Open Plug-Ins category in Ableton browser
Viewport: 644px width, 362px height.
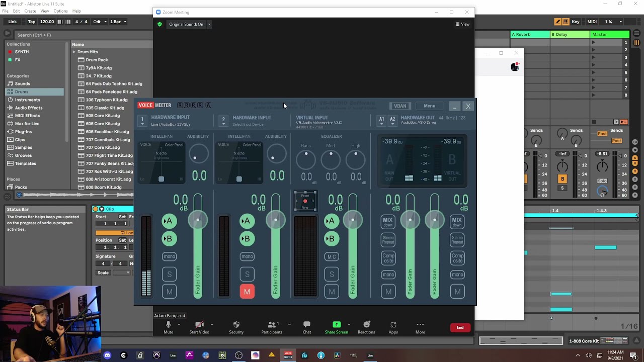pos(23,132)
